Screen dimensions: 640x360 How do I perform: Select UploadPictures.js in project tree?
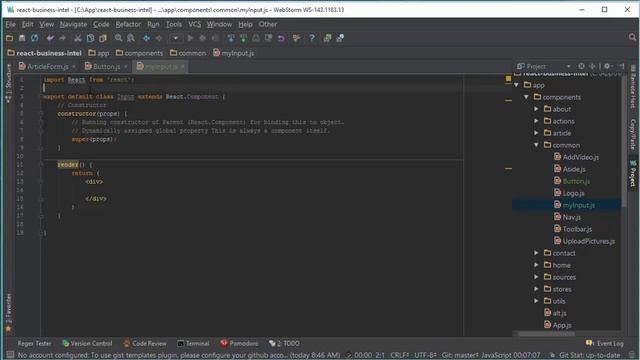pos(584,241)
